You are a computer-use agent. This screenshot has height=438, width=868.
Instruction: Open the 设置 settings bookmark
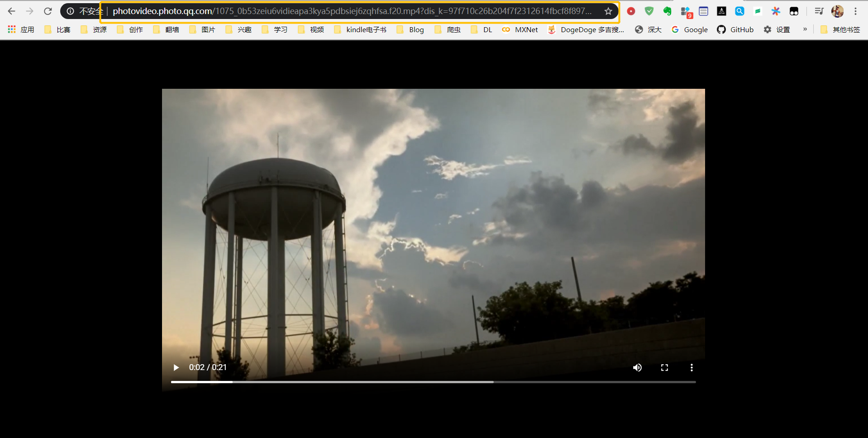click(x=777, y=29)
